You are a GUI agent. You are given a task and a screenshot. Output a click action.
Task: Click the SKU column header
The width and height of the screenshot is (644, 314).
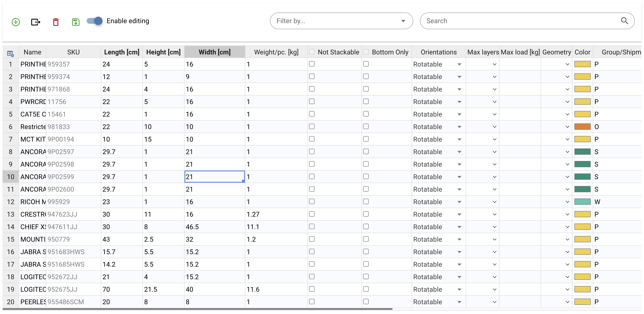(73, 52)
